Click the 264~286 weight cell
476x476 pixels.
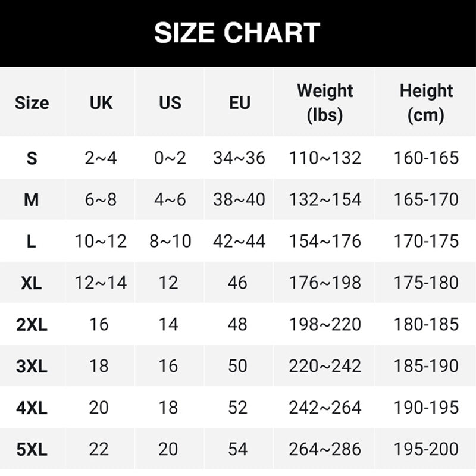click(325, 449)
